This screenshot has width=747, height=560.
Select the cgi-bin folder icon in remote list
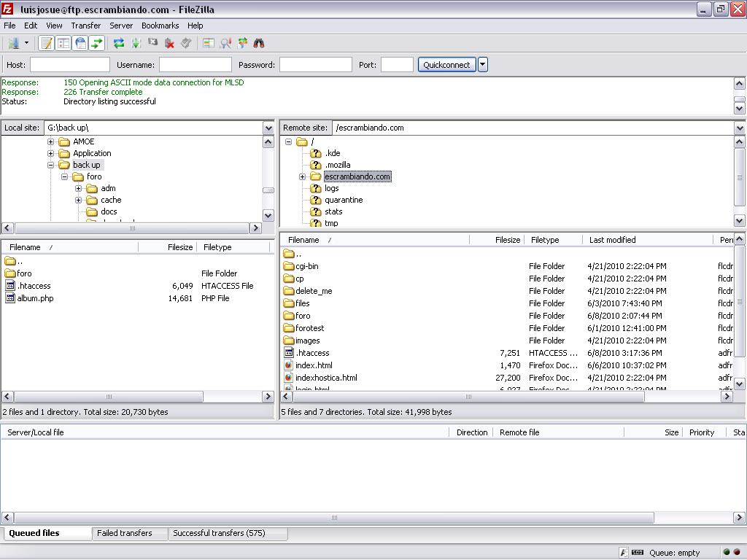tap(289, 266)
